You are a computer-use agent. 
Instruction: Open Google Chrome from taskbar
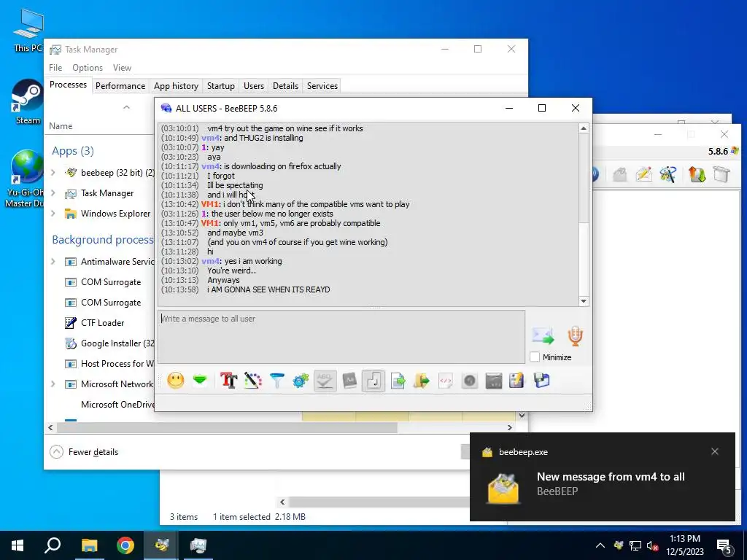pos(125,545)
